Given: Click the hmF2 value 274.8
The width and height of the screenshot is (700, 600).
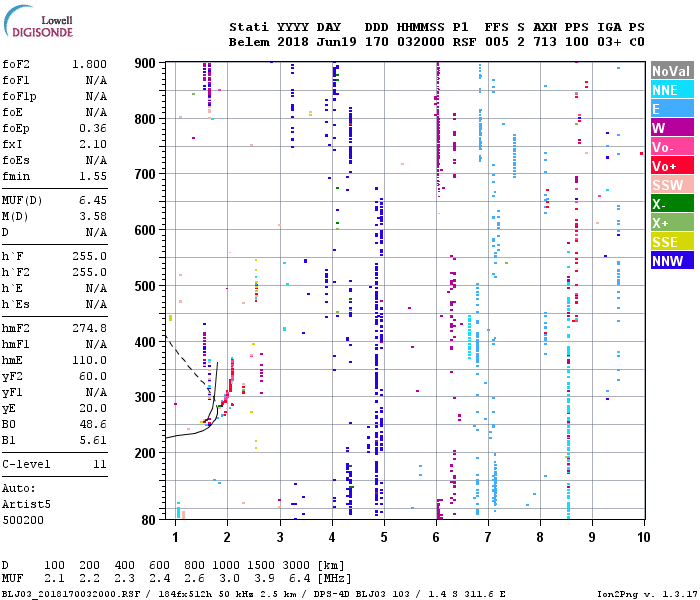Looking at the screenshot, I should pyautogui.click(x=90, y=328).
